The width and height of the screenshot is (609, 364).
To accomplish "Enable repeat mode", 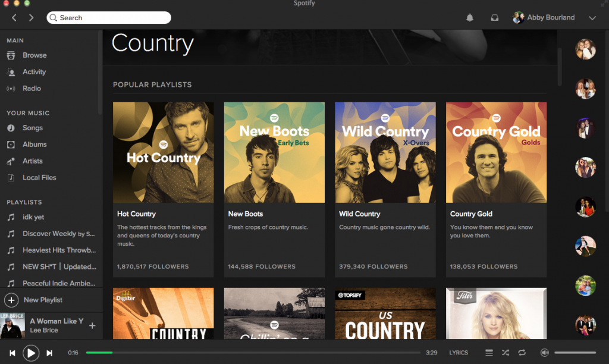I will click(522, 353).
